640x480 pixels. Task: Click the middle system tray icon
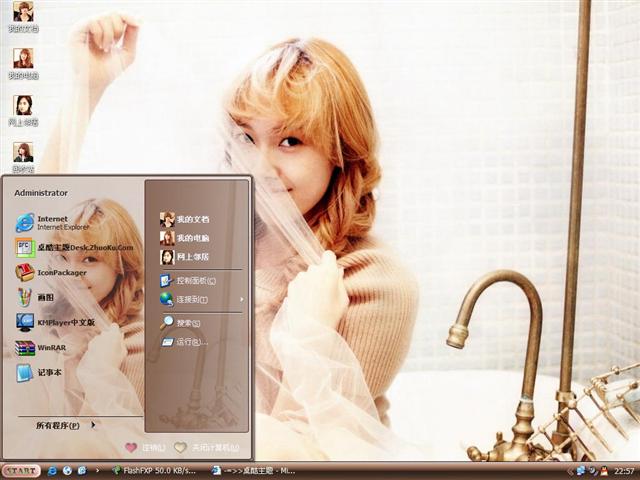tap(593, 471)
